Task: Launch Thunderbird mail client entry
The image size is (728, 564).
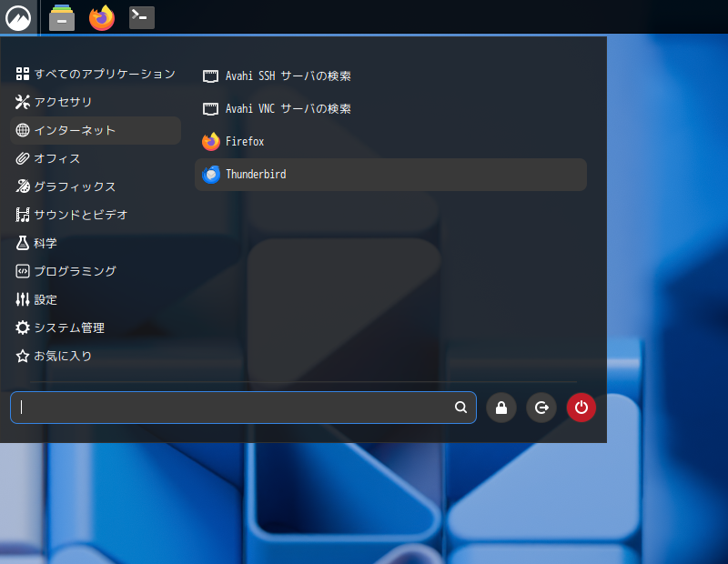Action: point(391,175)
